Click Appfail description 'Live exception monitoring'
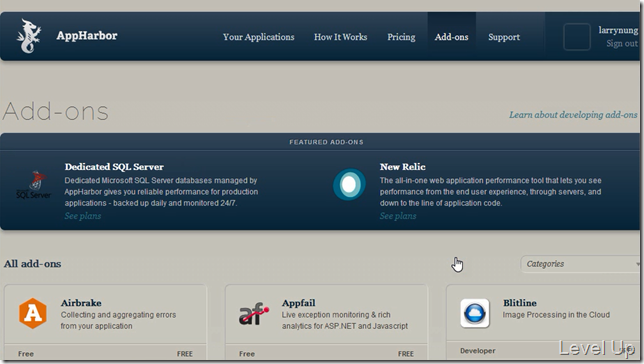Screen dimensions: 644x364 pyautogui.click(x=345, y=320)
